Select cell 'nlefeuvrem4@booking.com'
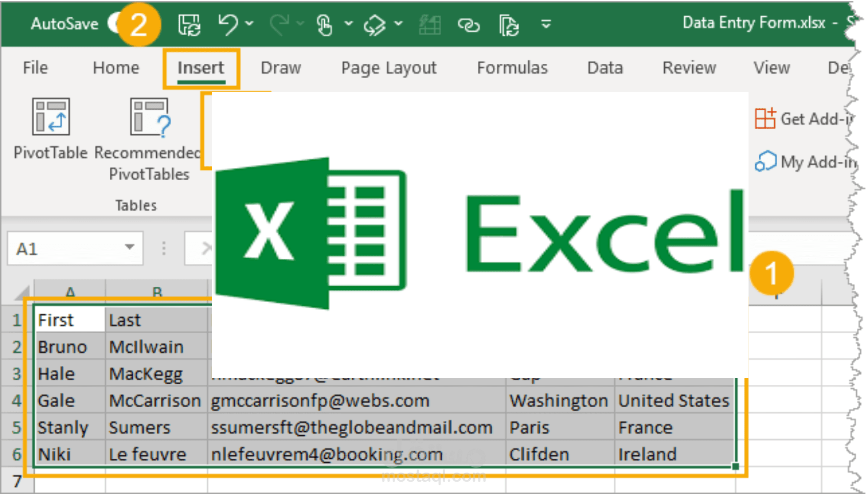The width and height of the screenshot is (868, 495). 357,454
